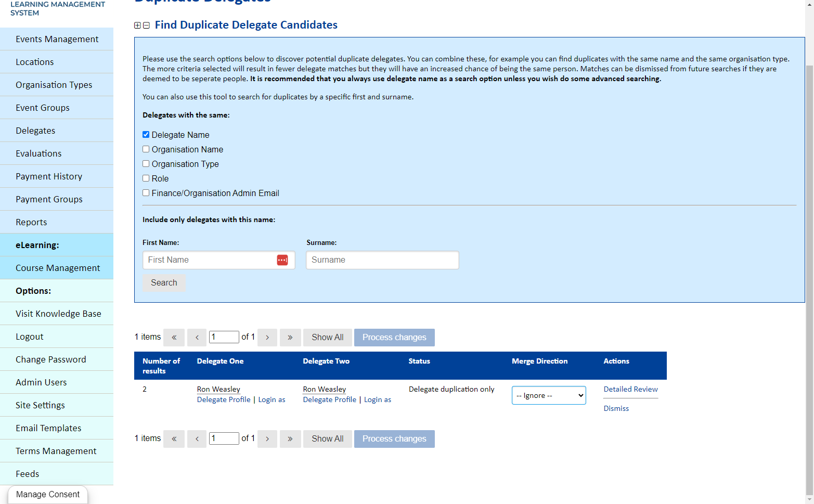Open the Merge Direction Ignore dropdown
814x504 pixels.
tap(549, 395)
